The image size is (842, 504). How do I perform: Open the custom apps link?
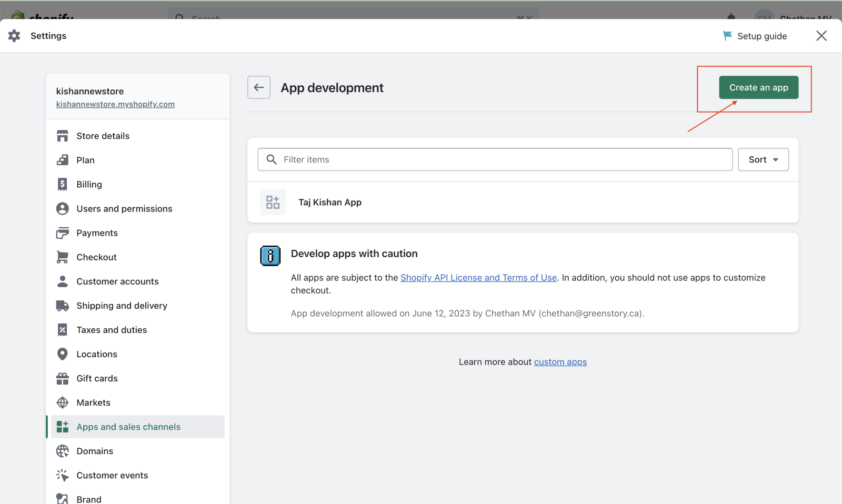pyautogui.click(x=560, y=362)
